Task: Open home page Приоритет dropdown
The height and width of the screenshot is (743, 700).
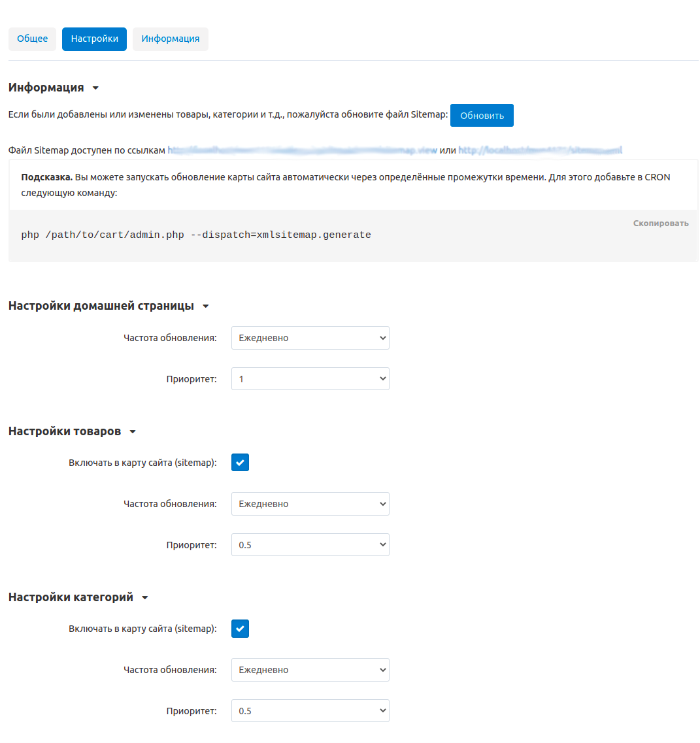Action: click(x=310, y=379)
